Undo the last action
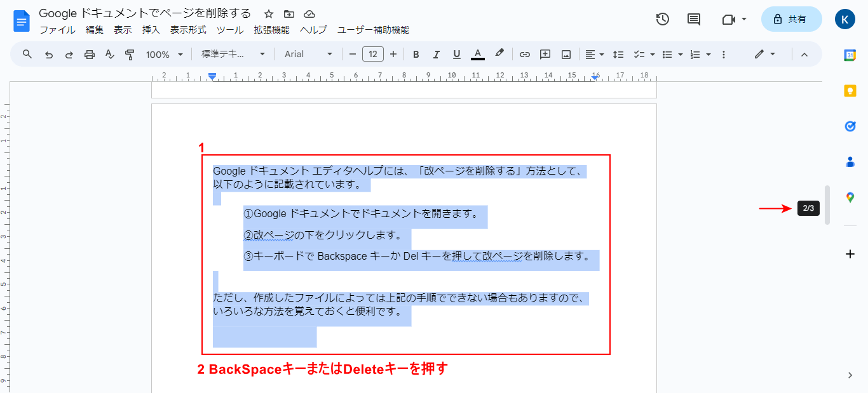Screen dimensions: 868x393 pos(48,55)
